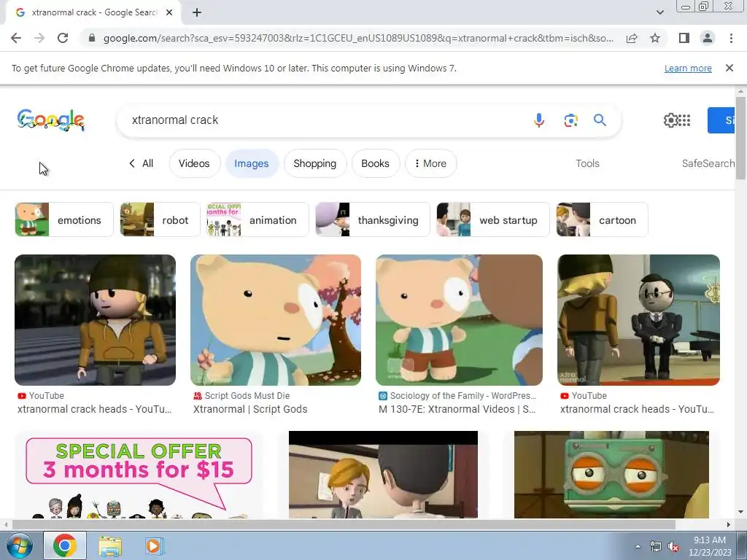Click the muted volume tray icon
747x560 pixels.
[673, 547]
